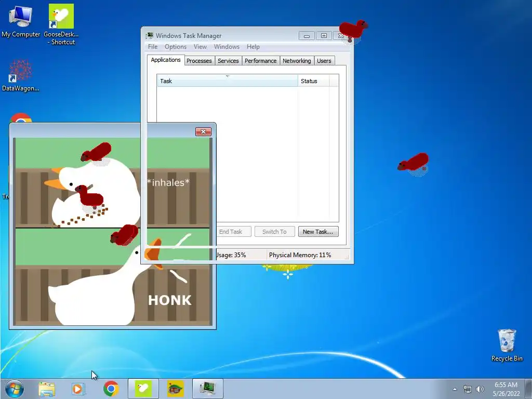This screenshot has height=399, width=532.
Task: Switch to the Performance tab
Action: click(x=261, y=61)
